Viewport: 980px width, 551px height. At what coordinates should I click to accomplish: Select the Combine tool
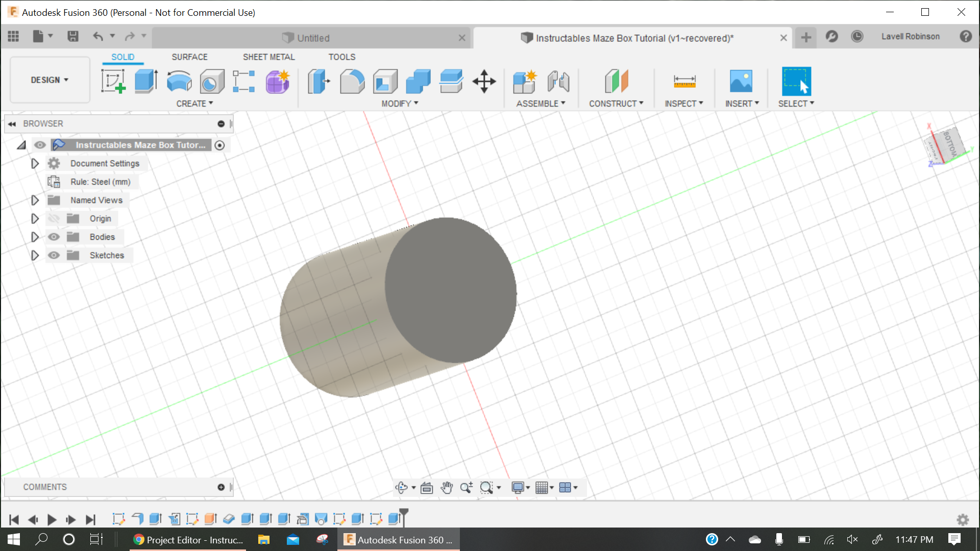point(419,81)
